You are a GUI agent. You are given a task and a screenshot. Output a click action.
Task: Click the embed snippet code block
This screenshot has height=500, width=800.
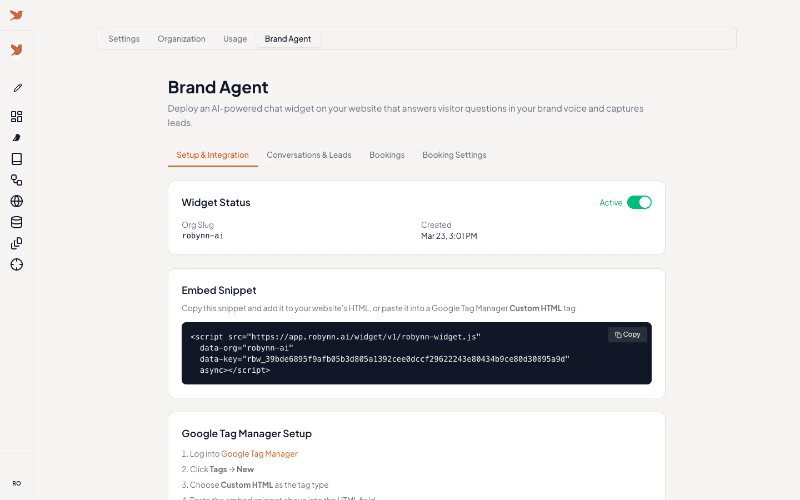tap(416, 353)
